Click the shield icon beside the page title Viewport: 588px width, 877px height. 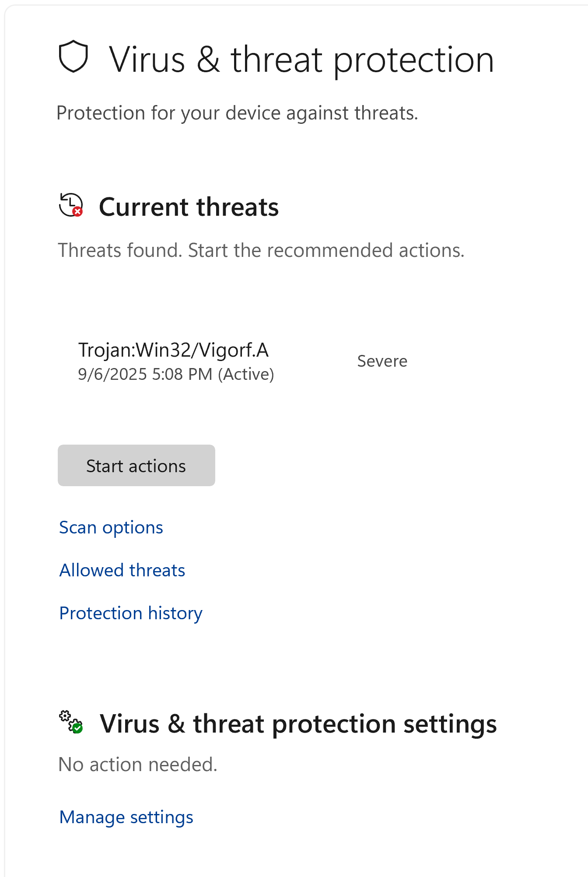(73, 57)
